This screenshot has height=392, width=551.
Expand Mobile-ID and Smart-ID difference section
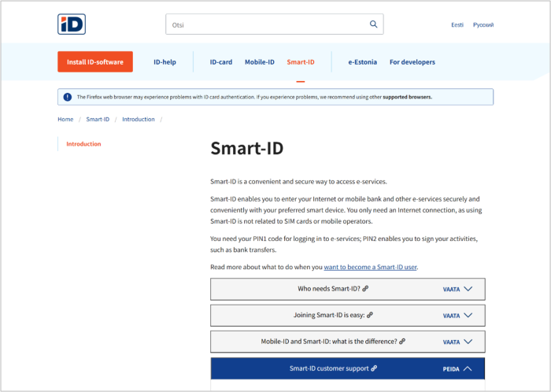pos(468,342)
